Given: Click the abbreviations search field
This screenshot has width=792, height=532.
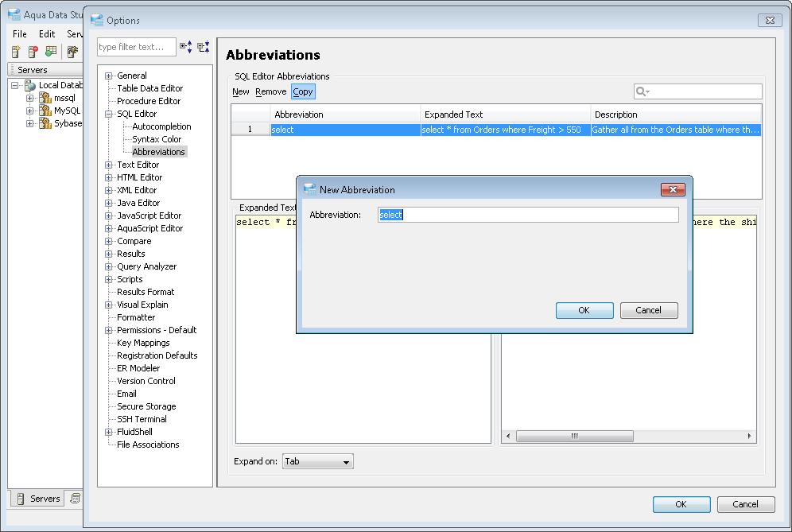Looking at the screenshot, I should [x=697, y=91].
